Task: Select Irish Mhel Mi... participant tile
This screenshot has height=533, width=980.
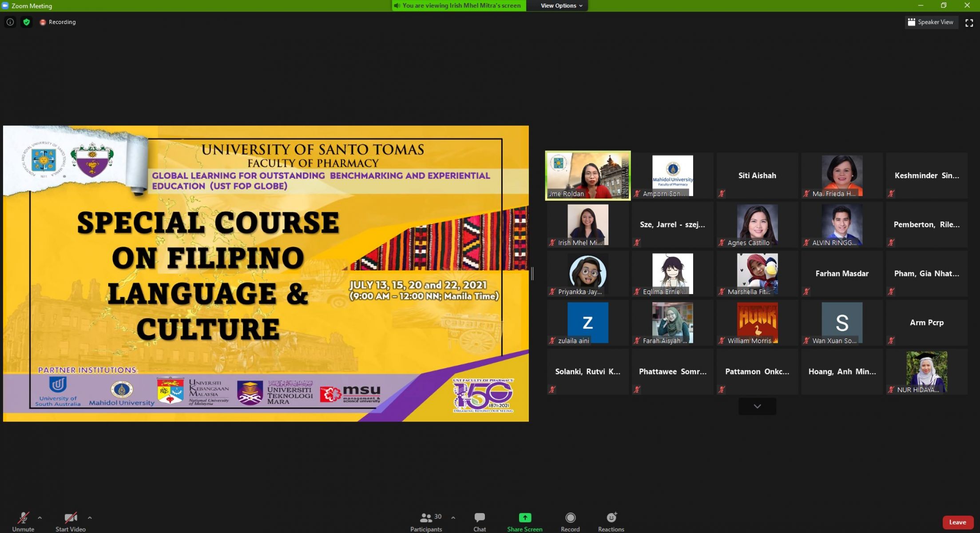Action: click(588, 224)
